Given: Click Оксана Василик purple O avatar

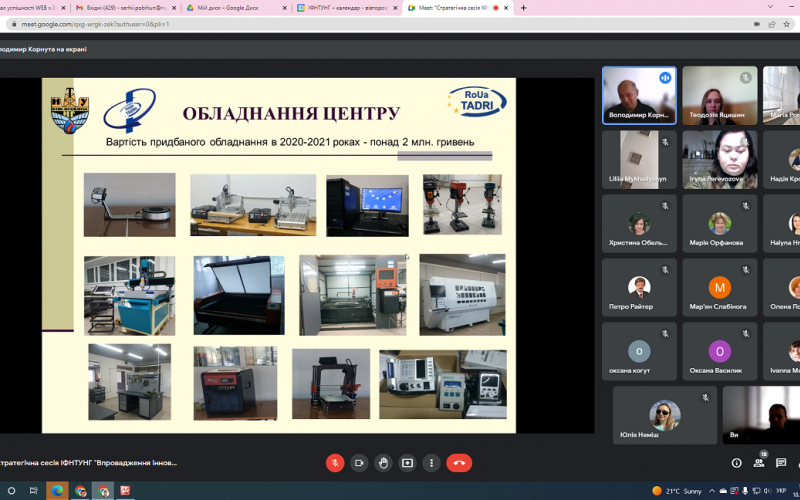Looking at the screenshot, I should 720,351.
